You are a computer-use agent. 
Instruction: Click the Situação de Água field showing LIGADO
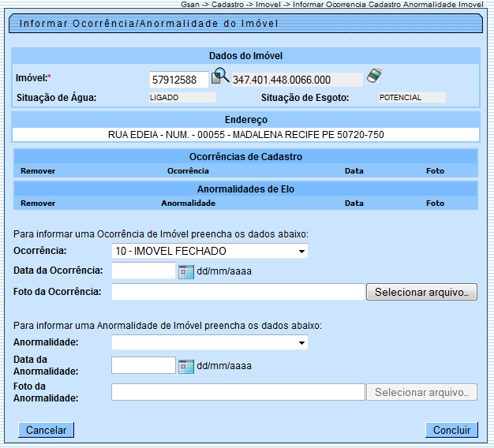[182, 98]
